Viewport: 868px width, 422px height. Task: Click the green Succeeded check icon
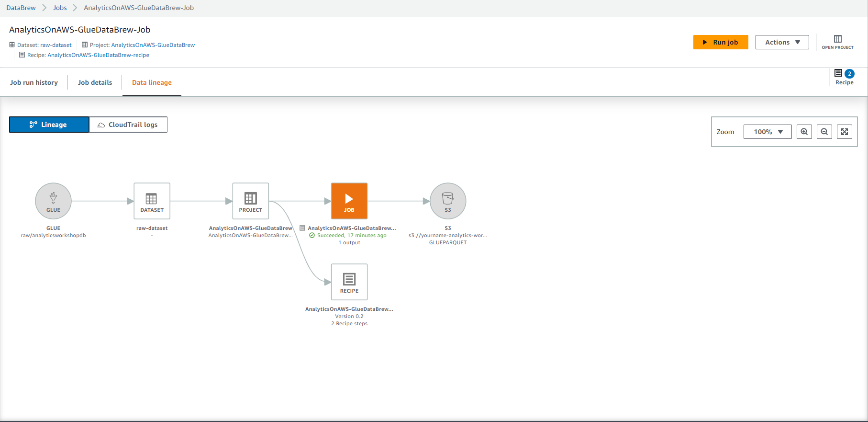tap(312, 235)
